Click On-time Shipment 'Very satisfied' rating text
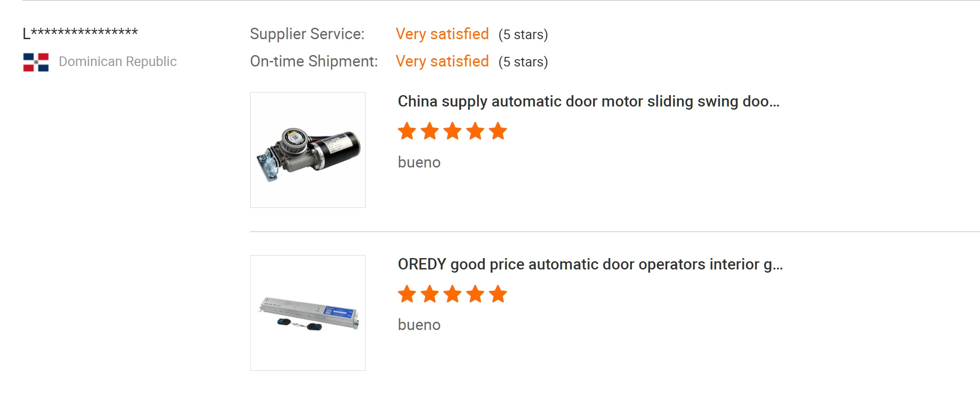Screen dimensions: 980x396 pos(442,61)
